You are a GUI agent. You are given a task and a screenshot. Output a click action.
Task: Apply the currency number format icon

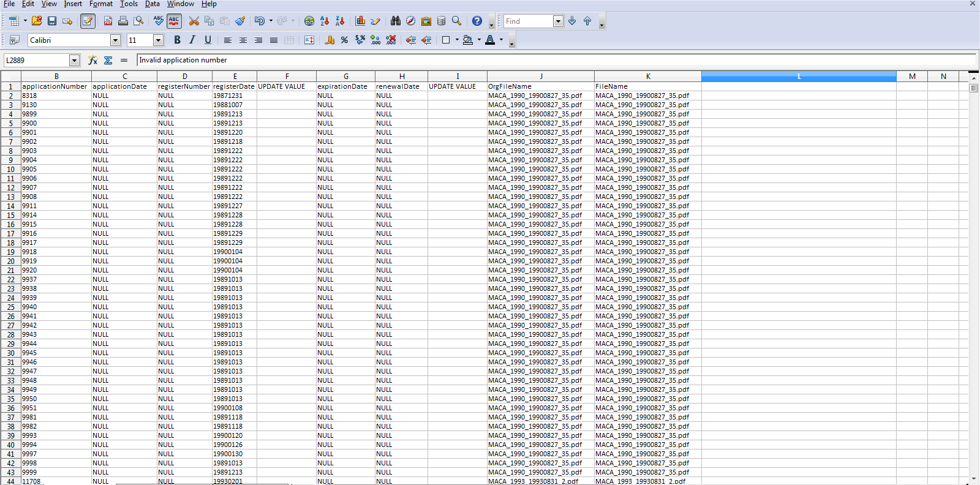(x=330, y=40)
